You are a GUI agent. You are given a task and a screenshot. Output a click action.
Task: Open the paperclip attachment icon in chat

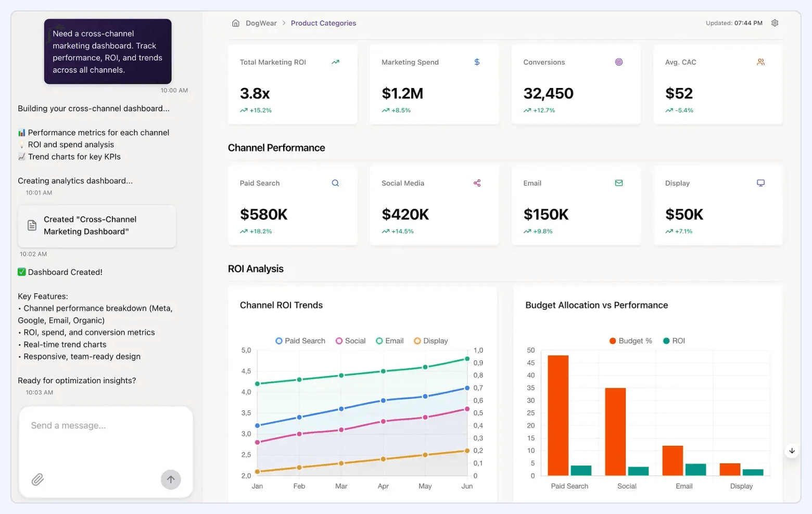click(37, 480)
